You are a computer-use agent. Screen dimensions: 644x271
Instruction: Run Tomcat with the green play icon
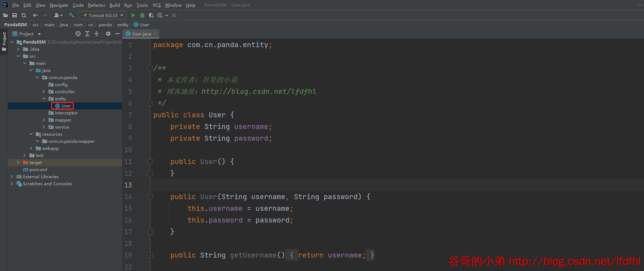click(133, 15)
